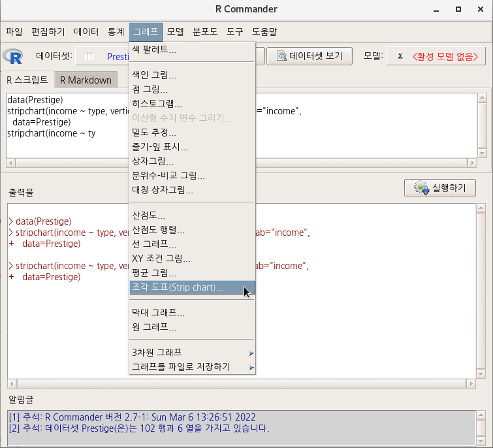Viewport: 493px width, 448px height.
Task: Open the 데이터 menu
Action: [x=86, y=32]
